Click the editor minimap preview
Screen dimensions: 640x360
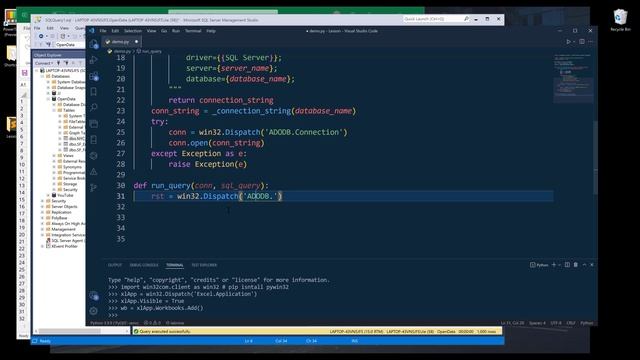(x=573, y=78)
